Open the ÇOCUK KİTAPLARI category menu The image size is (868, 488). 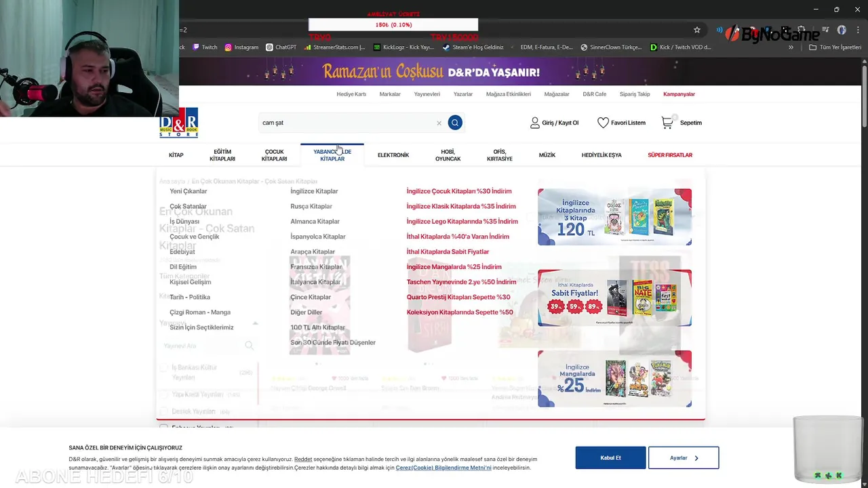pyautogui.click(x=274, y=155)
